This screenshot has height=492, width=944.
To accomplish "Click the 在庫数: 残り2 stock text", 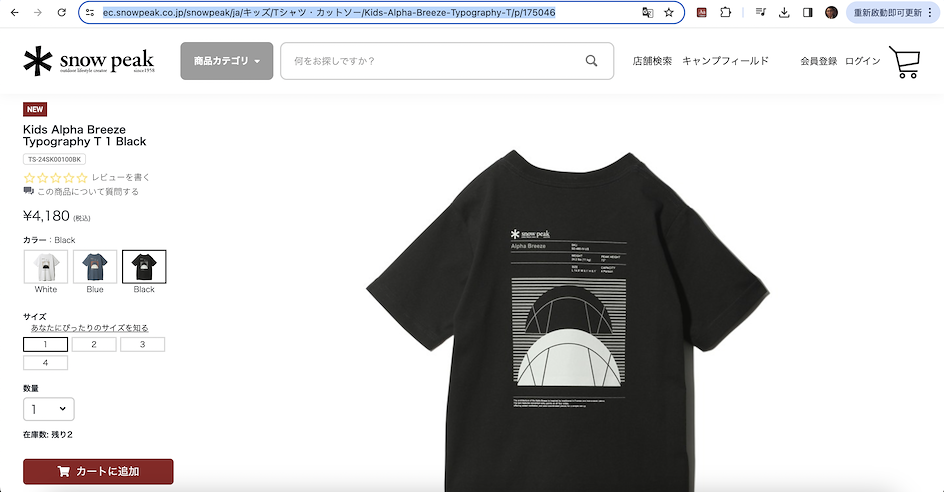I will click(48, 434).
